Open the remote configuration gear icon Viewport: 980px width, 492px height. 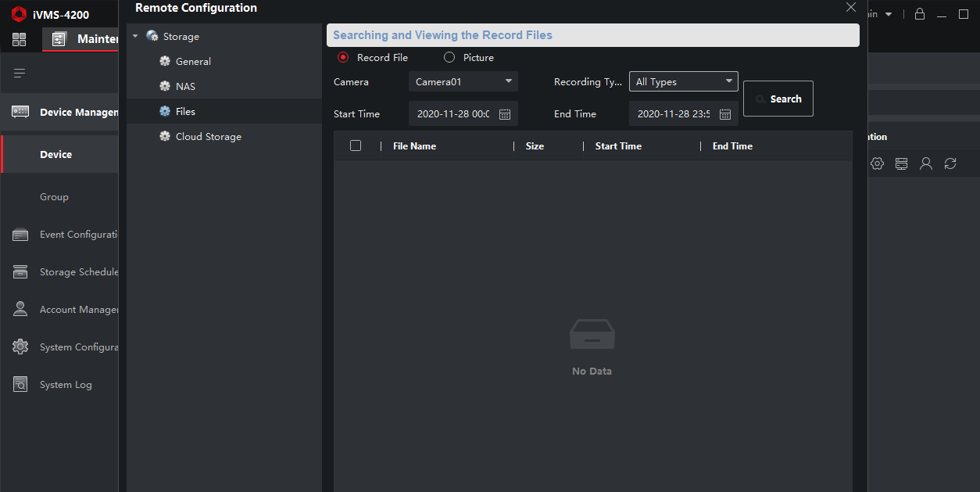pos(877,163)
